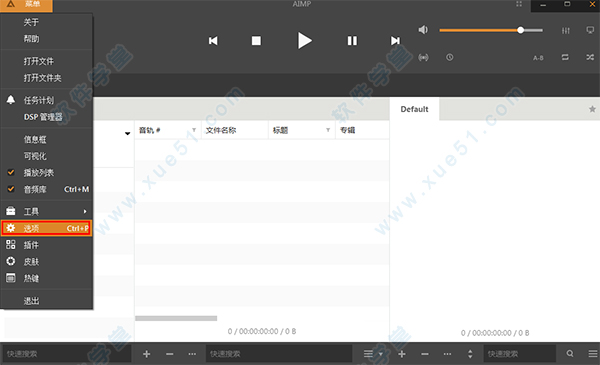The height and width of the screenshot is (365, 600).
Task: Open the equalizer icon
Action: [x=566, y=31]
